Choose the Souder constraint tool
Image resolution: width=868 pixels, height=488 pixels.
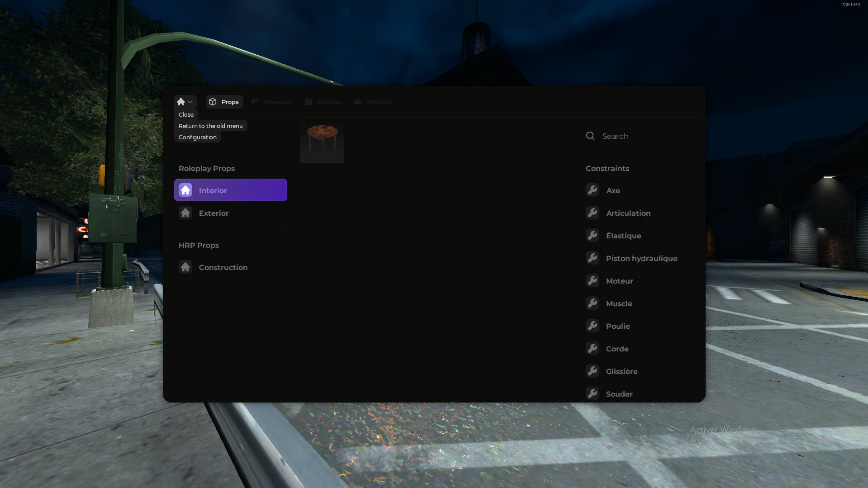[x=639, y=393]
